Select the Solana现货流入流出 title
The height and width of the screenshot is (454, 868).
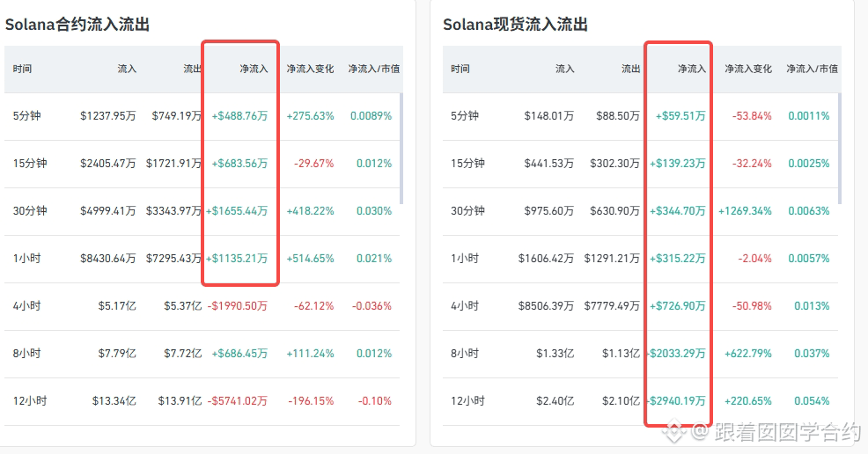click(x=515, y=25)
